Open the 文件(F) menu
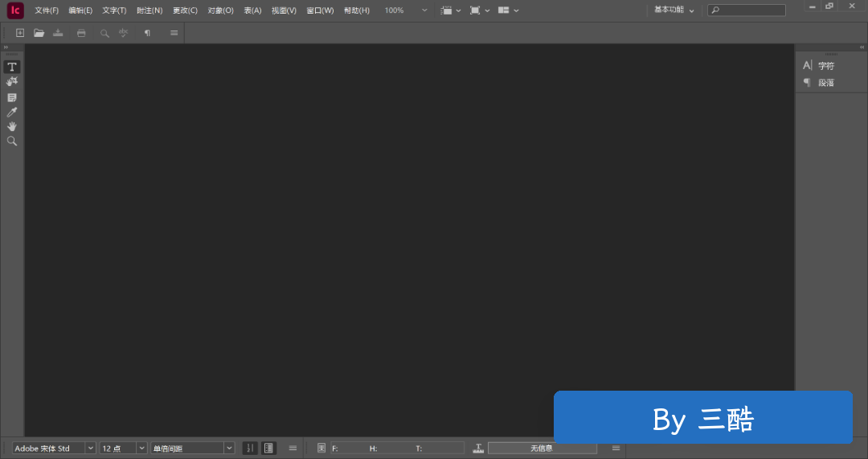Viewport: 868px width, 459px height. point(47,10)
